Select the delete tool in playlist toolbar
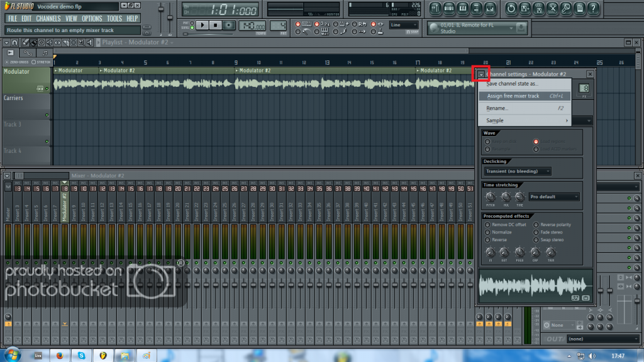This screenshot has width=644, height=362. click(x=42, y=42)
